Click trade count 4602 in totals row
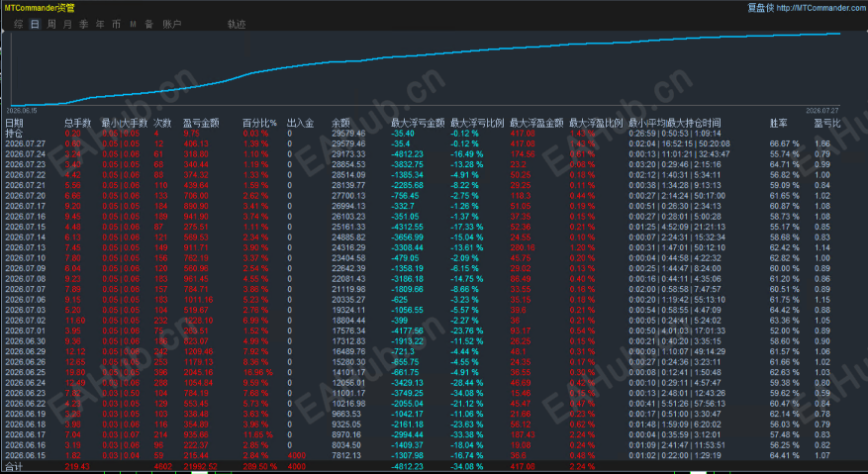 (x=162, y=466)
